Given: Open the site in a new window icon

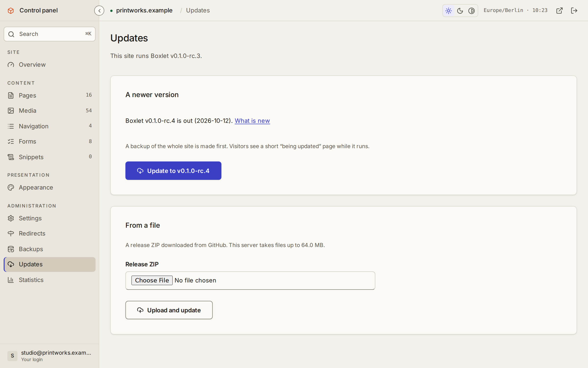Looking at the screenshot, I should click(x=560, y=11).
